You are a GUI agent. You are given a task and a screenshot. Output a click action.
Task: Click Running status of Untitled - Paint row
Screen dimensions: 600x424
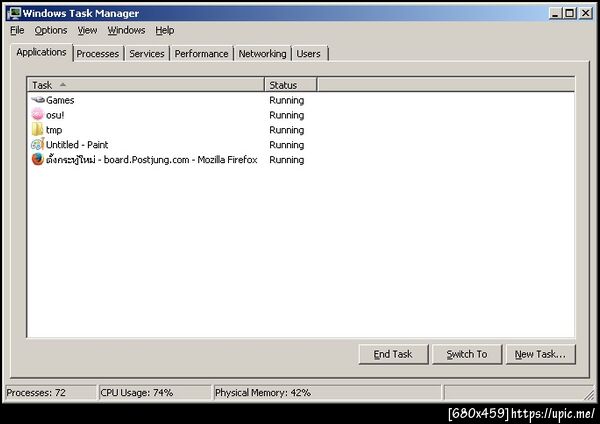pos(287,145)
